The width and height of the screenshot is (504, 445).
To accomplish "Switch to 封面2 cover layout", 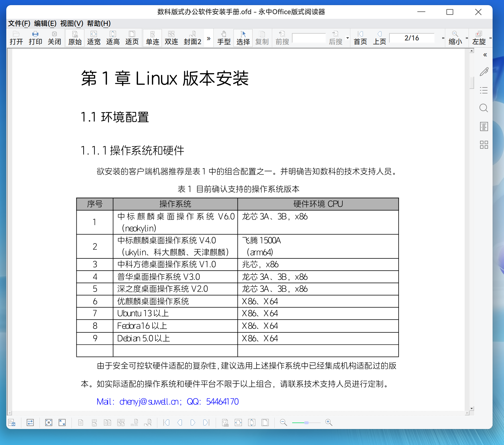I will (193, 38).
